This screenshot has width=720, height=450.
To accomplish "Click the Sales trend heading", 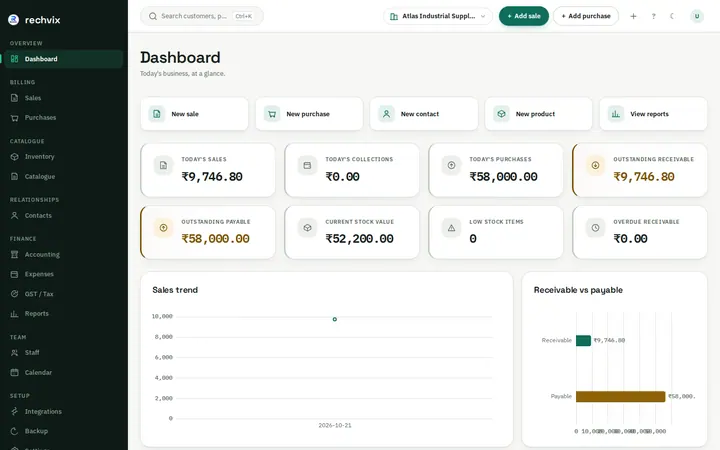I will tap(175, 290).
